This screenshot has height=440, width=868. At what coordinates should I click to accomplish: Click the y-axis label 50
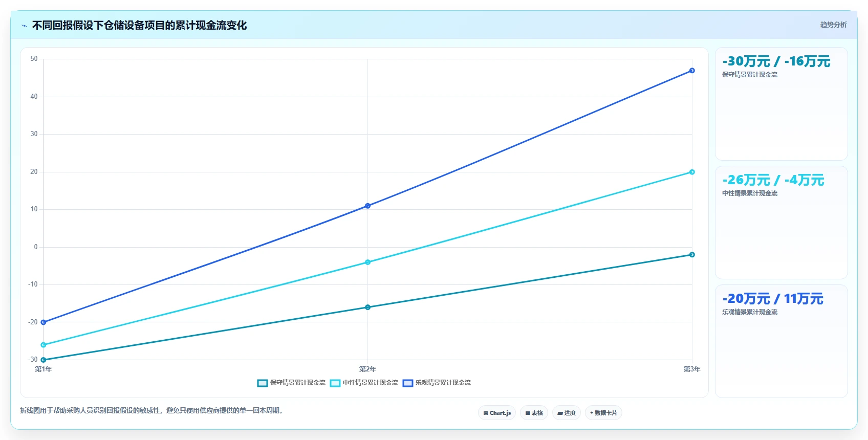[34, 59]
